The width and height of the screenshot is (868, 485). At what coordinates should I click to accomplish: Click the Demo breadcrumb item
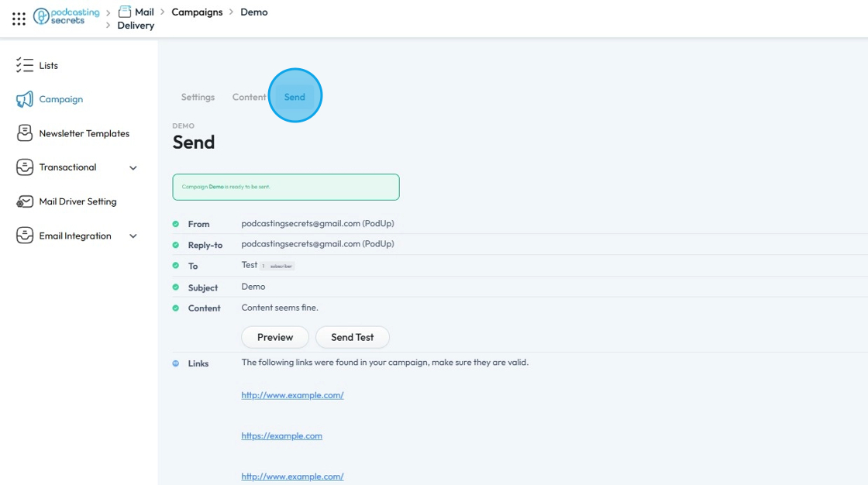(x=254, y=12)
